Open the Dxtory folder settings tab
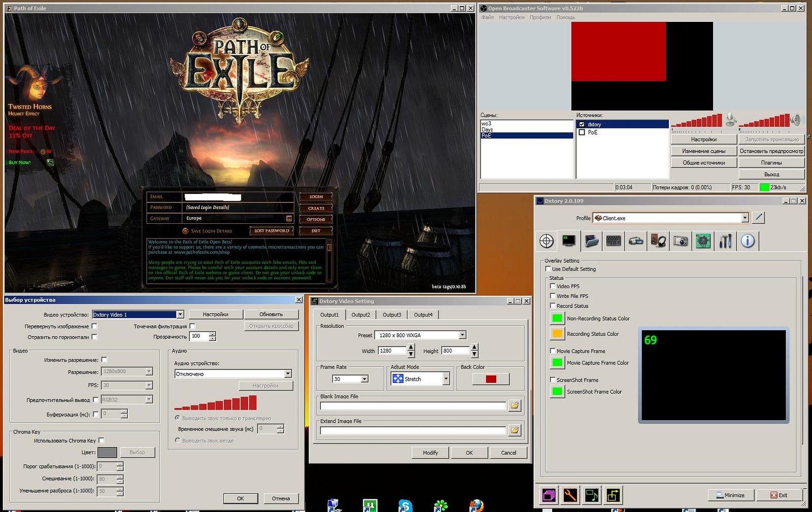Screen dimensions: 812x512 pos(591,241)
